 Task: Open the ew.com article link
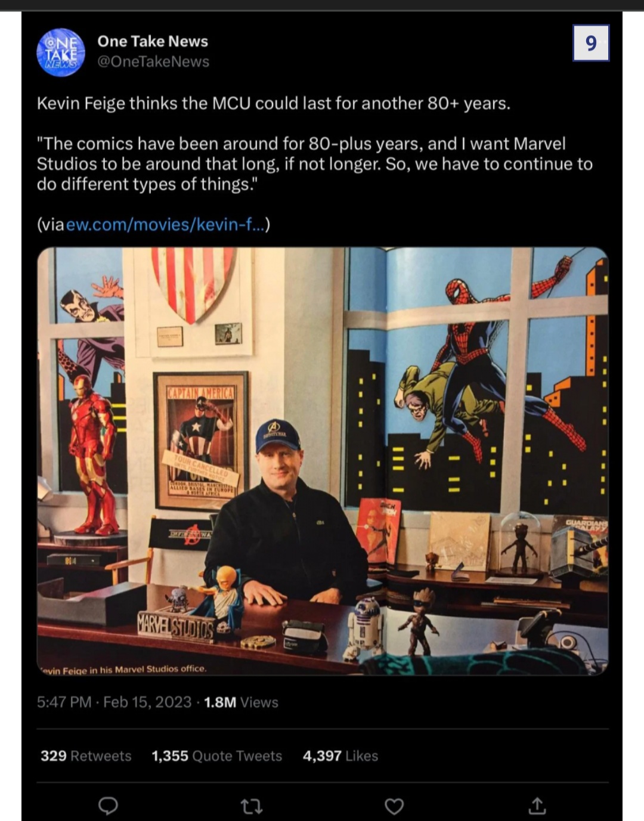click(165, 224)
